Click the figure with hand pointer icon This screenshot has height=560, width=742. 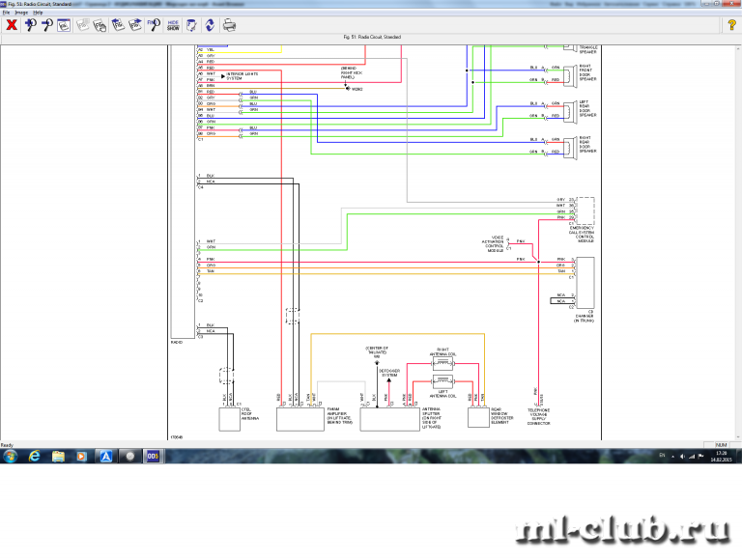pos(99,25)
